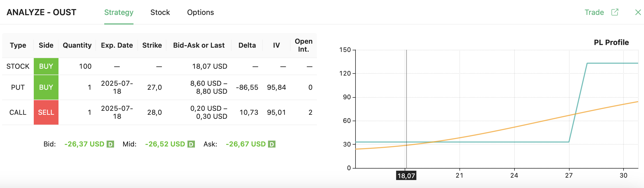Change the CALL strike 28,0

pyautogui.click(x=154, y=112)
